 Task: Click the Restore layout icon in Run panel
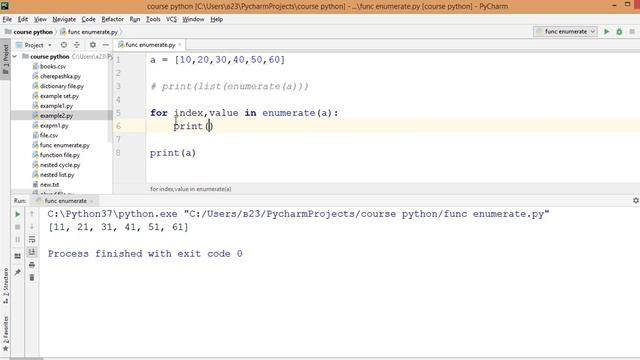tap(18, 256)
